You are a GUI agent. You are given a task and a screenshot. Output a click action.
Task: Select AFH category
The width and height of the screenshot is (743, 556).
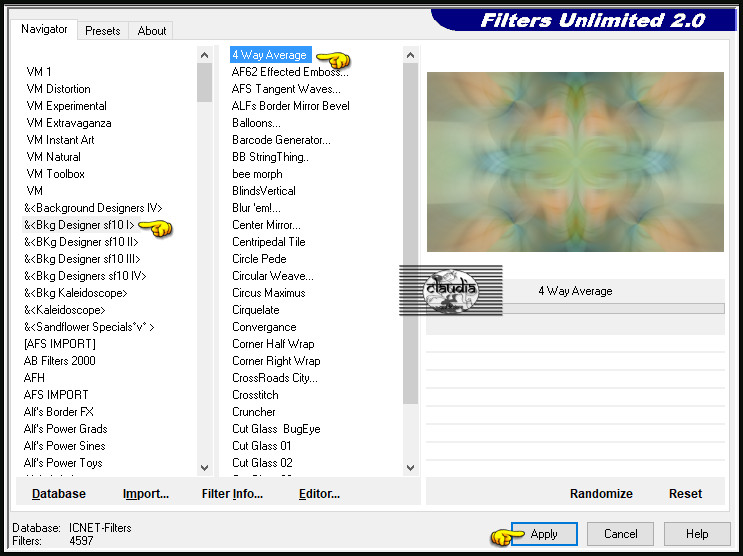pyautogui.click(x=34, y=378)
